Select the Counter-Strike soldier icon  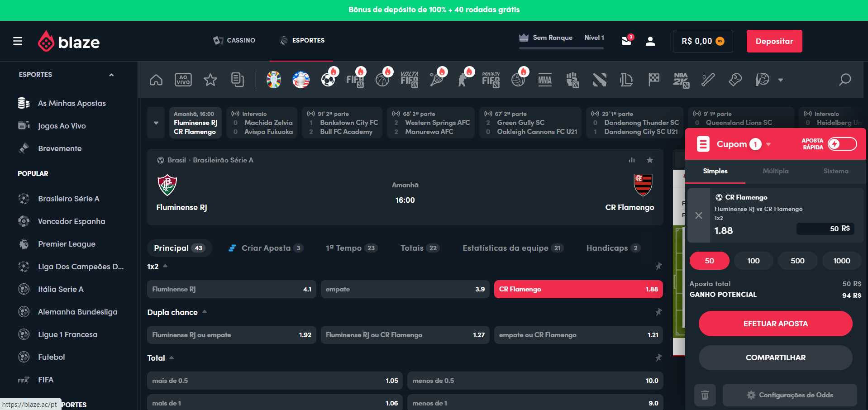463,80
